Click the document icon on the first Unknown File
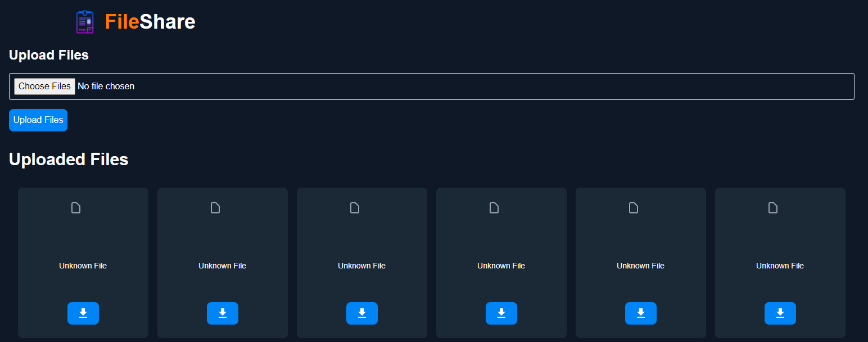This screenshot has width=868, height=342. [76, 208]
